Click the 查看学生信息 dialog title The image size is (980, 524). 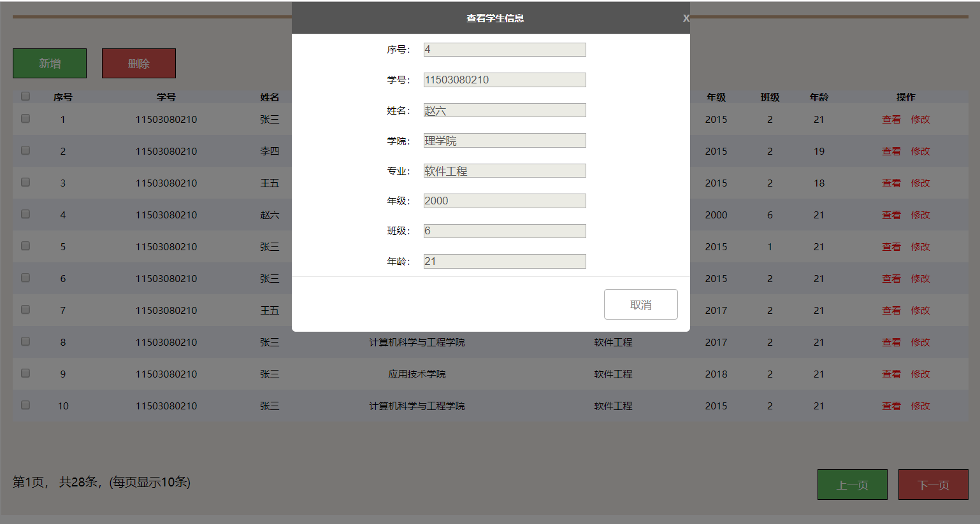pyautogui.click(x=495, y=18)
